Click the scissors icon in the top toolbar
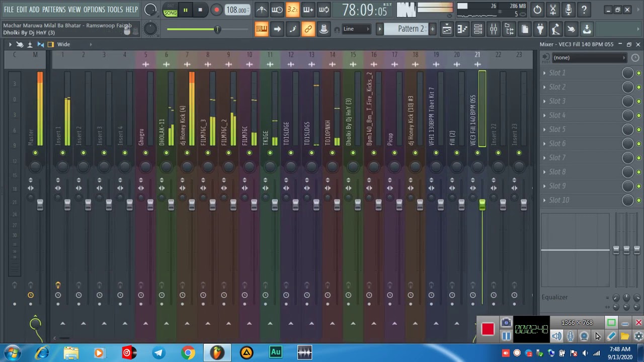Screen dimensions: 644x362 coord(553,10)
